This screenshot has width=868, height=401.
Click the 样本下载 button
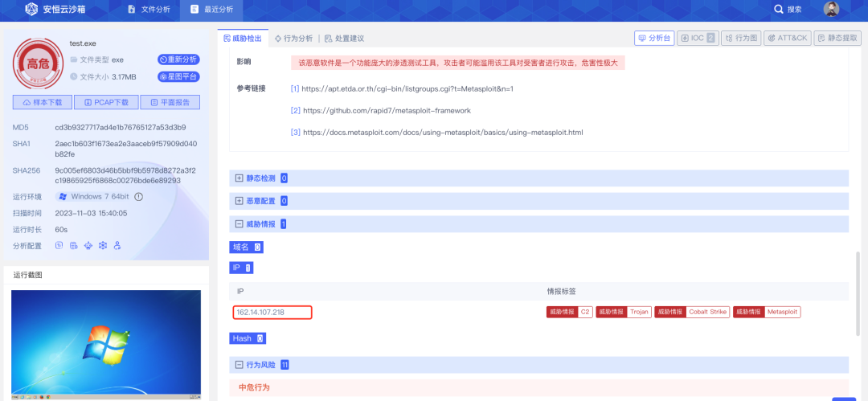[x=42, y=102]
